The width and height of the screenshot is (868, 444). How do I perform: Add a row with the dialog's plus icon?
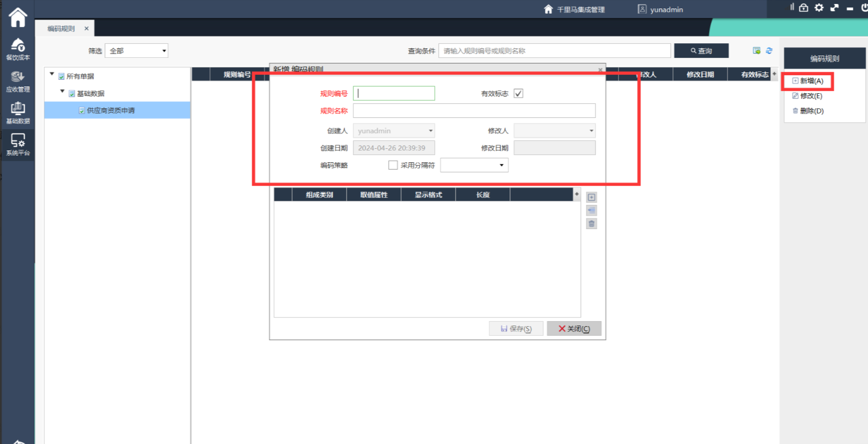click(x=591, y=197)
